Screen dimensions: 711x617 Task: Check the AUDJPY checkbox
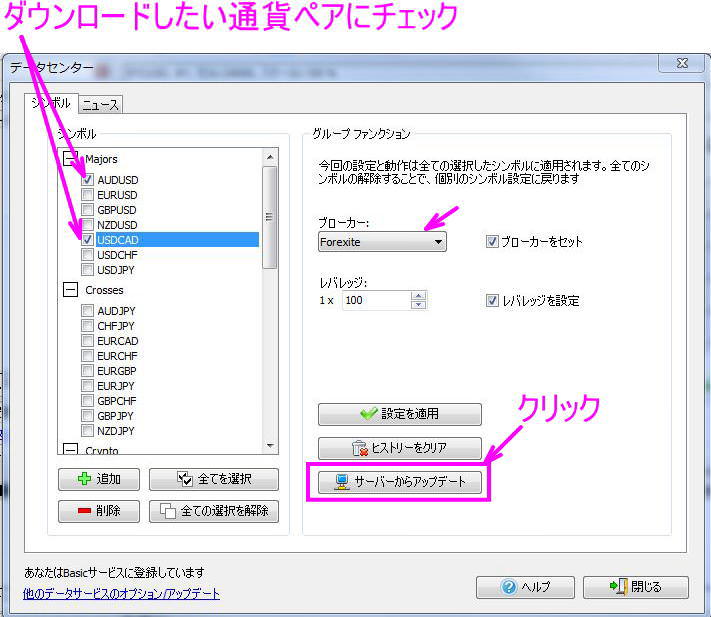(x=87, y=311)
